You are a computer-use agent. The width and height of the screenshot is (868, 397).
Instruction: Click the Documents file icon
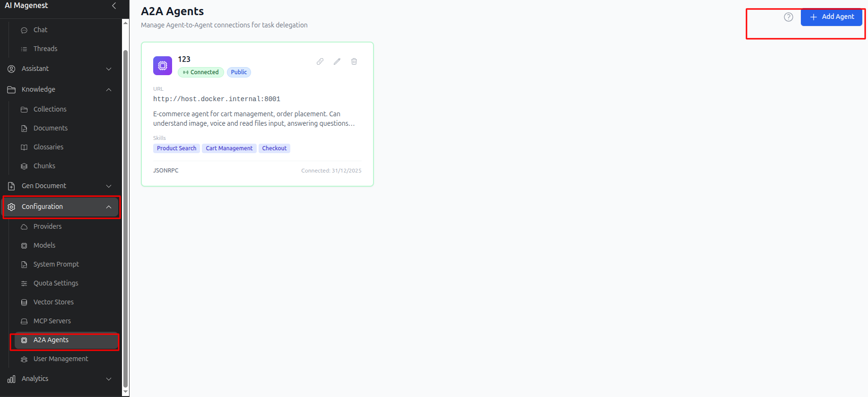(24, 129)
